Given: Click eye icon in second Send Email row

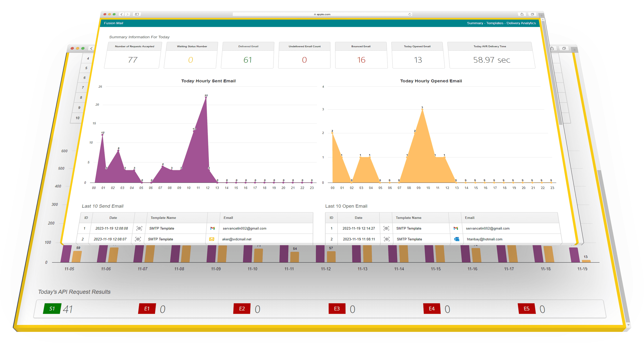Looking at the screenshot, I should (138, 239).
